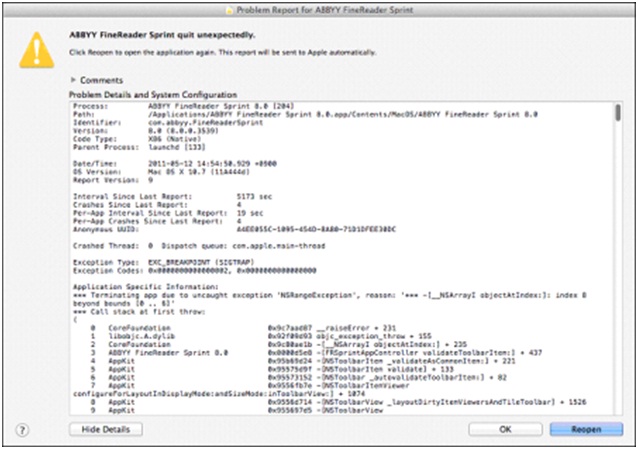
Task: Click the 'Application Specific Information:' line
Action: pos(146,287)
